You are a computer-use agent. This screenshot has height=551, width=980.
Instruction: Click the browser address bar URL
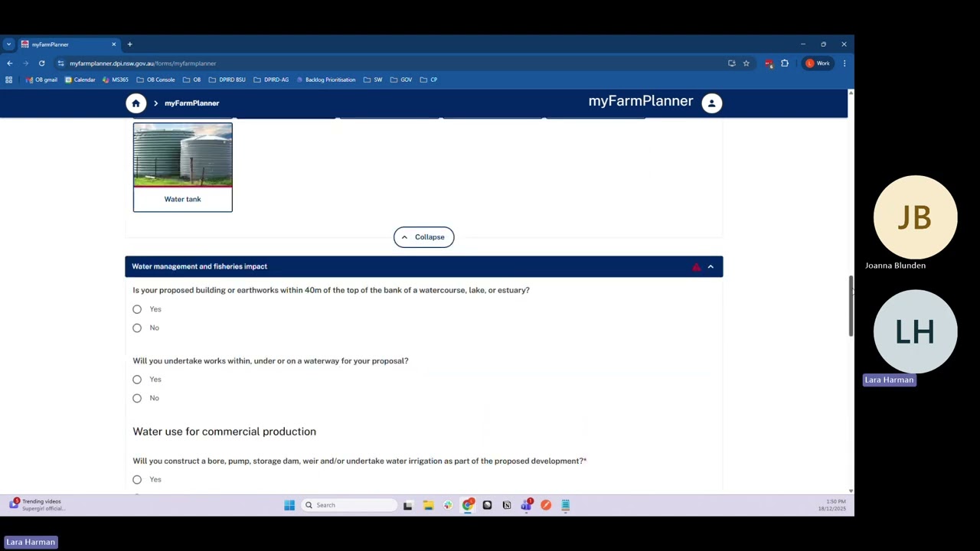[x=142, y=64]
